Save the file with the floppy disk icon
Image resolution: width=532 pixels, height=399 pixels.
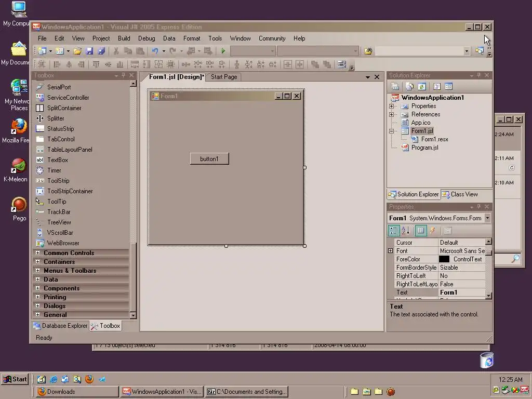point(89,51)
